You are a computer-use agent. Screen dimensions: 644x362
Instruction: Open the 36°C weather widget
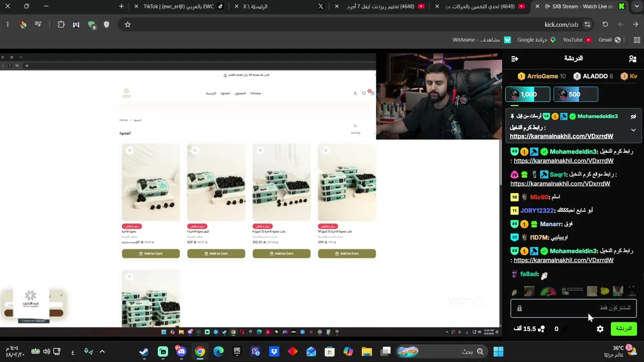(x=622, y=351)
